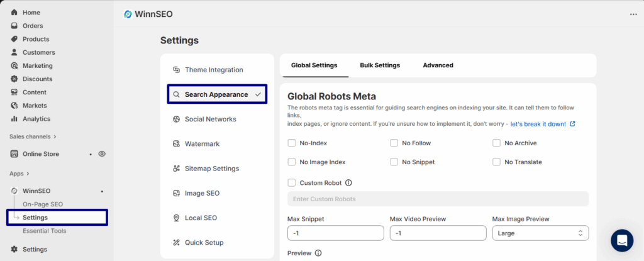Viewport: 644px width, 261px height.
Task: Click the Image SEO icon
Action: coord(177,193)
